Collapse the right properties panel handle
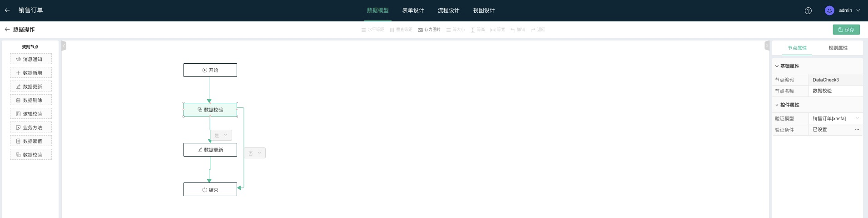 [767, 46]
